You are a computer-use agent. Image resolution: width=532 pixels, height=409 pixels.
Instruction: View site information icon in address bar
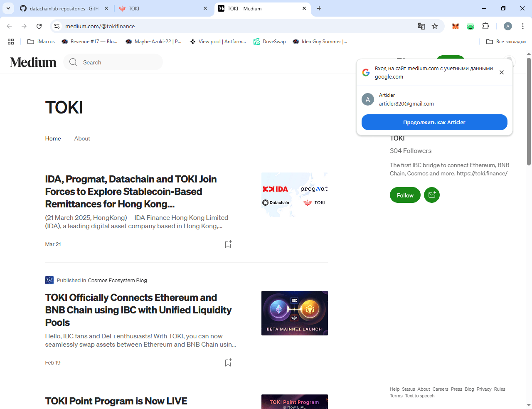(x=57, y=26)
